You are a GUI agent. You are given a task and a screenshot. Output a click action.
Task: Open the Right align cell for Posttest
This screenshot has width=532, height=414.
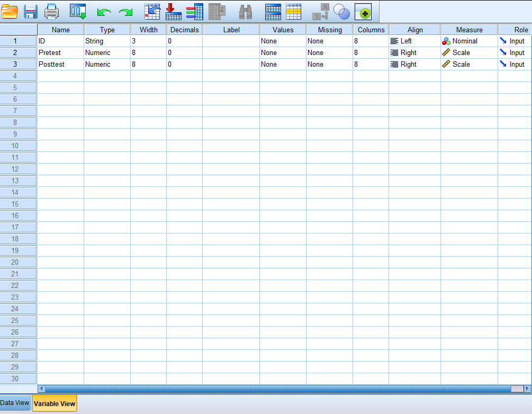coord(414,64)
